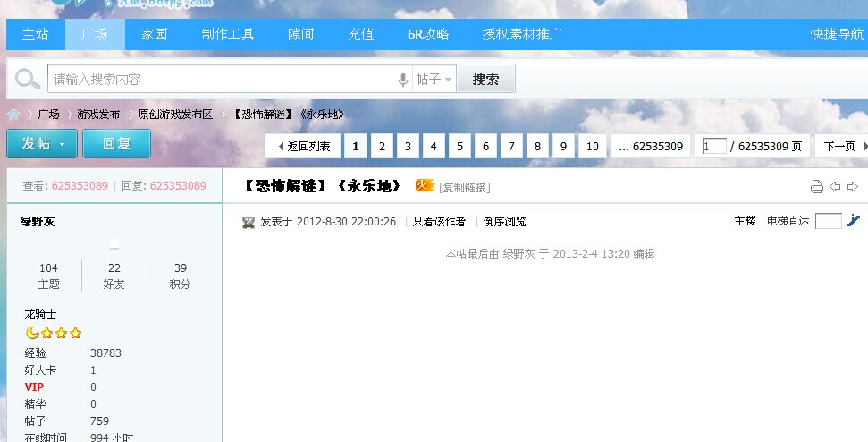Open the 6R攻略 menu item
Image resolution: width=868 pixels, height=442 pixels.
(x=428, y=34)
